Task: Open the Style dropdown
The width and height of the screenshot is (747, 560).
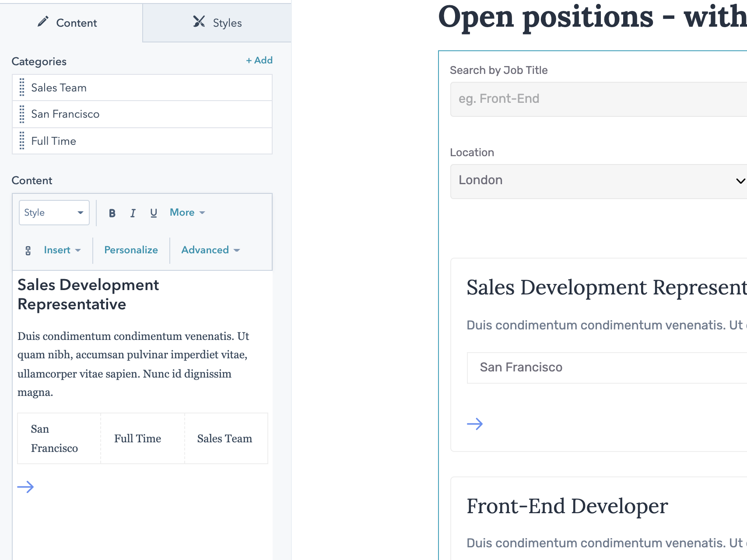Action: (54, 213)
